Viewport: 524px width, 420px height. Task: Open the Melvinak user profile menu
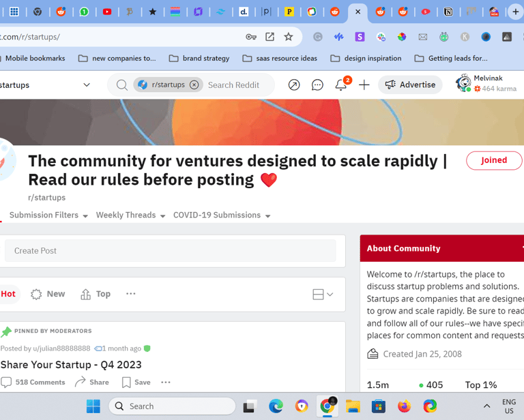pyautogui.click(x=486, y=83)
